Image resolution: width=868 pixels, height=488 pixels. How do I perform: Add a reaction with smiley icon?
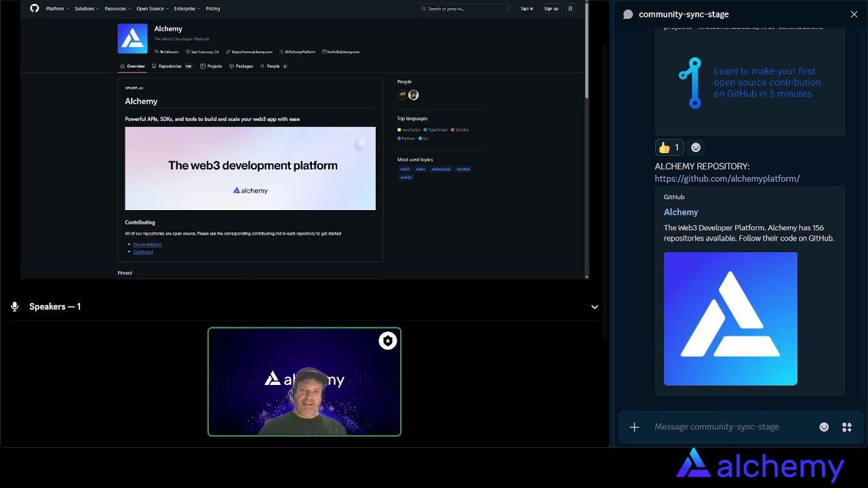696,147
